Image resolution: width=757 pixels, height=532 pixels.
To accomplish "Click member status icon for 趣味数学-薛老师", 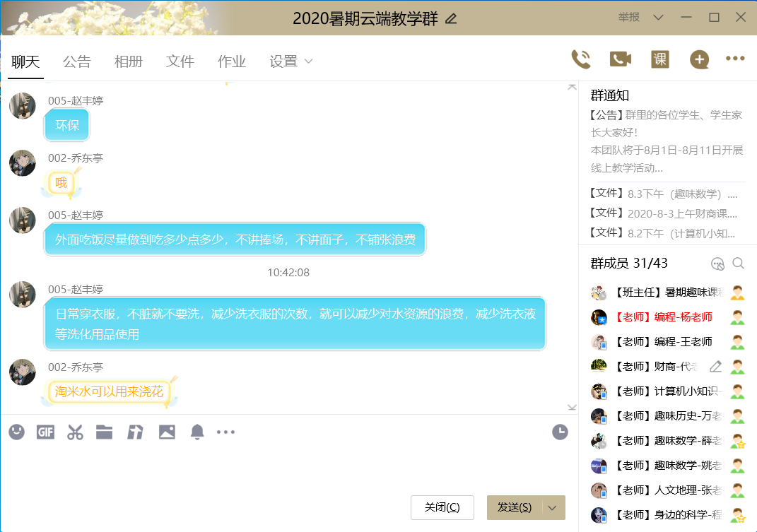I will coord(737,441).
